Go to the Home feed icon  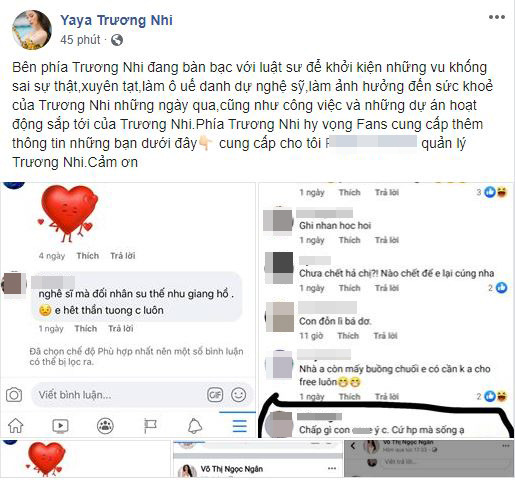pos(16,426)
